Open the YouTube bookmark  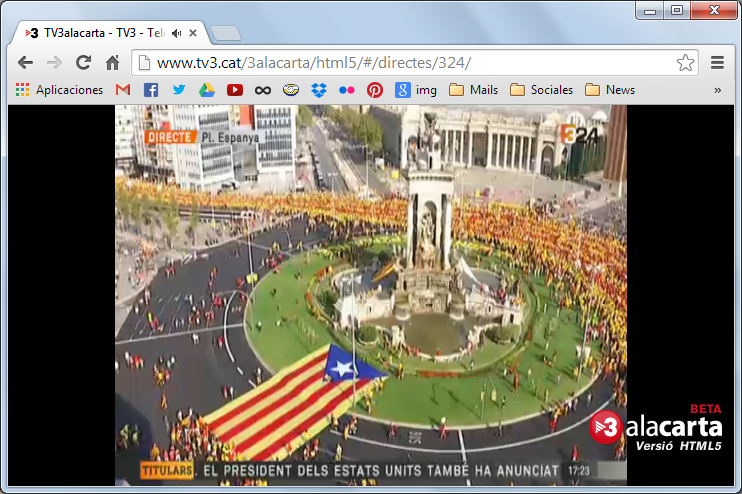coord(235,90)
